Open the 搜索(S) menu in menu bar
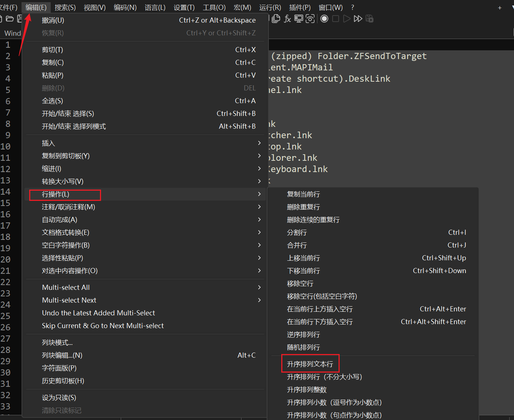Screen dimensions: 514x420 [x=65, y=8]
